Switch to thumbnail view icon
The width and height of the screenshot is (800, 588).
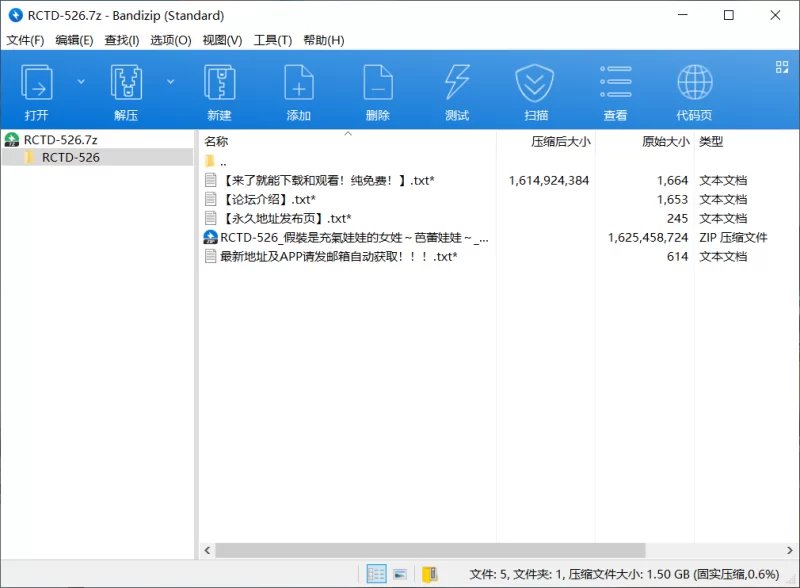[x=400, y=574]
